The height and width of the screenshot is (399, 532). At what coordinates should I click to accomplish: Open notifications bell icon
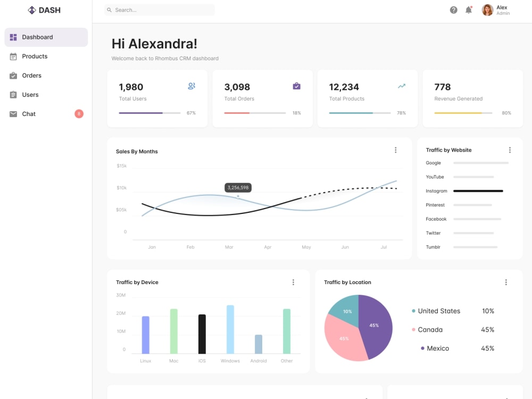(x=469, y=10)
